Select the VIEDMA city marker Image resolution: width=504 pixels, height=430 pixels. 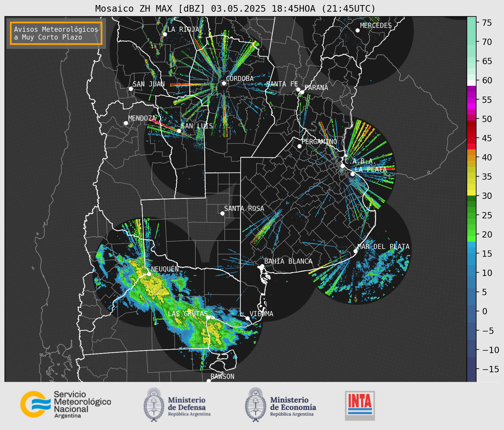tap(248, 318)
